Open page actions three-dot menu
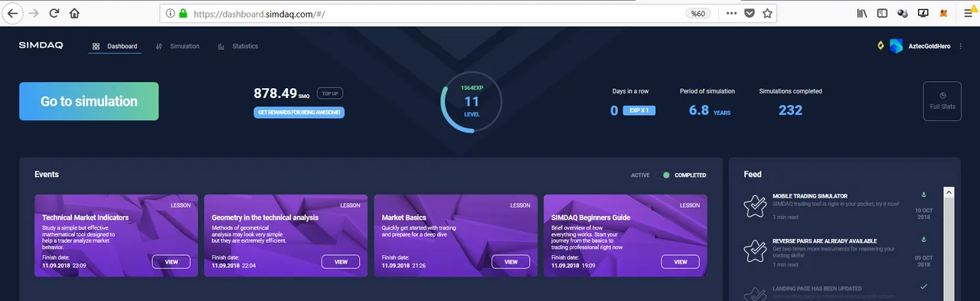The width and height of the screenshot is (980, 301). (731, 13)
